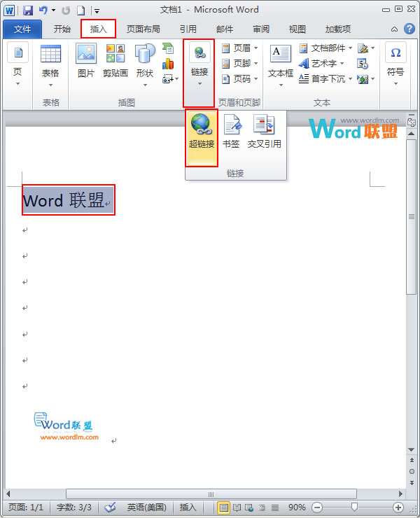420x518 pixels.
Task: Switch to Web Layout view
Action: pos(249,507)
